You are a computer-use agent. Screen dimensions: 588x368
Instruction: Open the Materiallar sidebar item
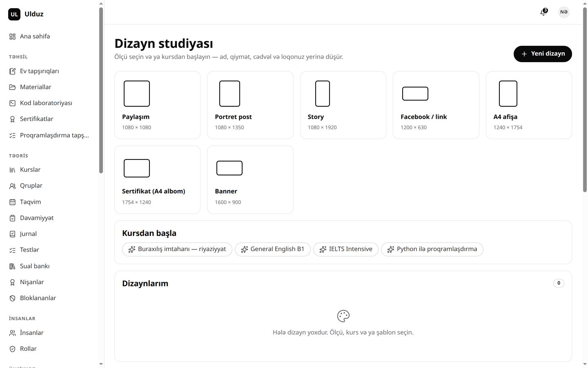(49, 87)
